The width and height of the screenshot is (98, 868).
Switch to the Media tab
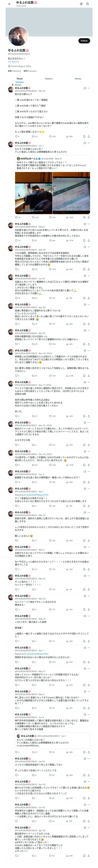coord(78,79)
